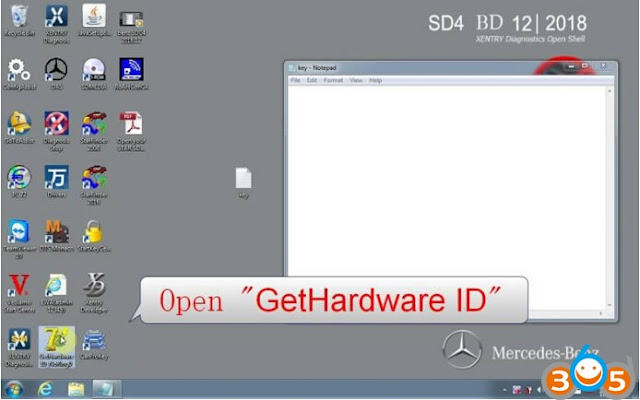Launch TeamViewer desktop shortcut
The image size is (640, 400).
coord(19,239)
